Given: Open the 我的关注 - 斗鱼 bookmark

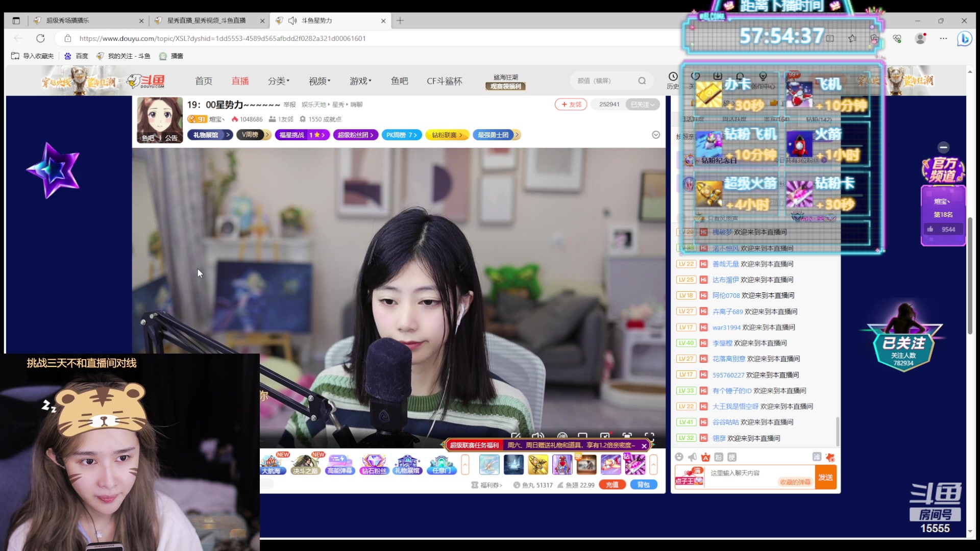Looking at the screenshot, I should coord(123,56).
